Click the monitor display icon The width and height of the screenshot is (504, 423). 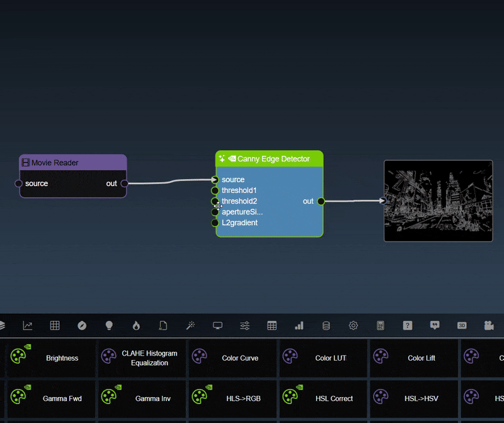click(x=217, y=325)
